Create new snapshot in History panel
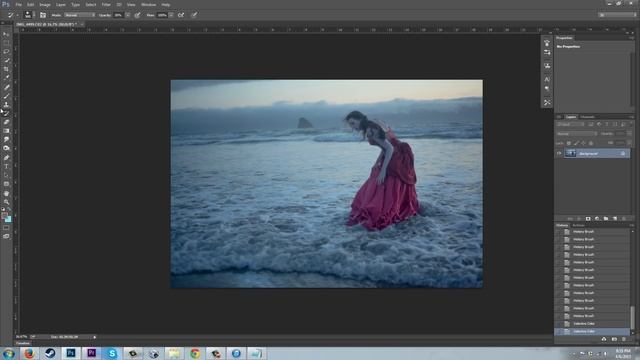This screenshot has height=360, width=640. 614,339
